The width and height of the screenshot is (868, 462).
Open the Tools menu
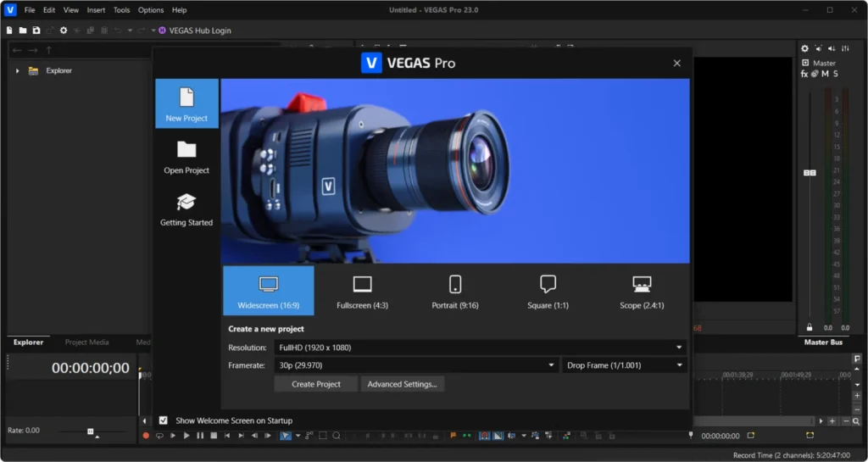click(x=121, y=10)
